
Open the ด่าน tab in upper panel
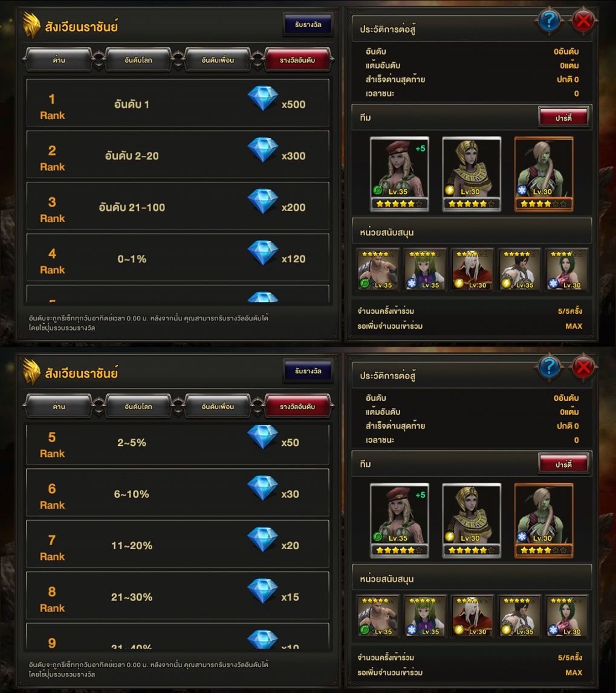pos(59,60)
